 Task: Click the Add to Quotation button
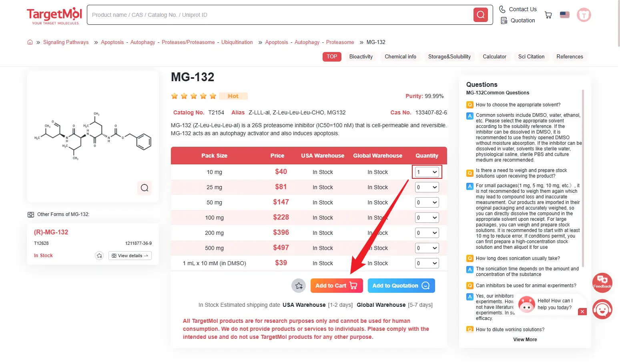tap(401, 285)
